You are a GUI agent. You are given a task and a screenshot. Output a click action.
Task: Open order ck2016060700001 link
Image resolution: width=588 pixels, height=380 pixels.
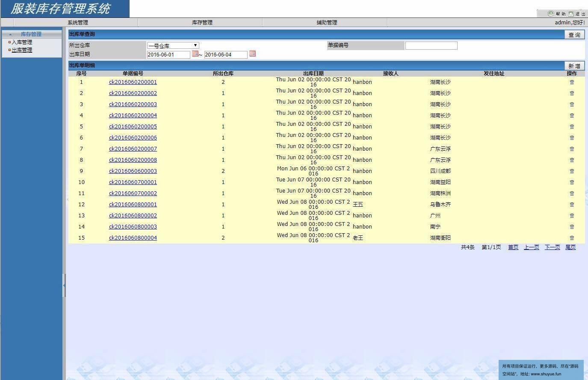point(133,182)
